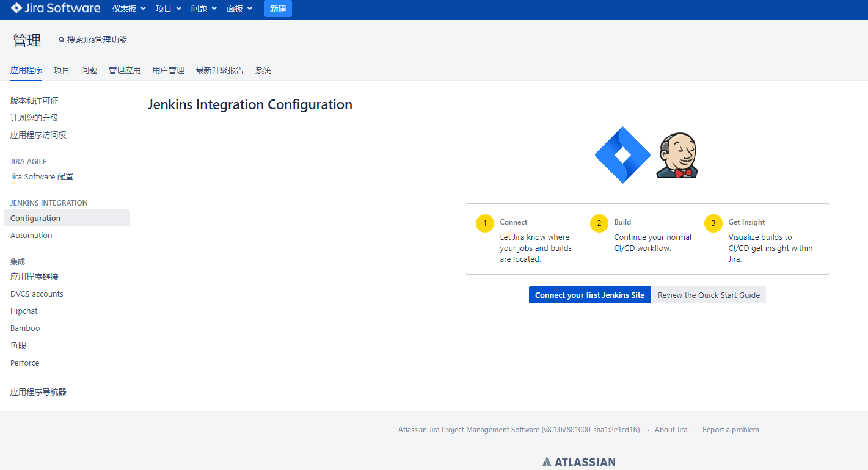Click the Connect step title
The width and height of the screenshot is (868, 470).
click(514, 222)
